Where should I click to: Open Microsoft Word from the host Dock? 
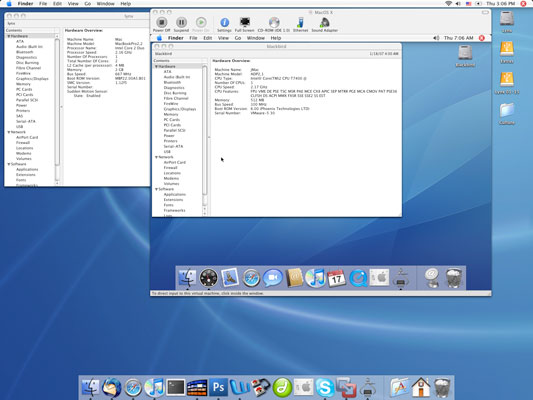tap(240, 387)
